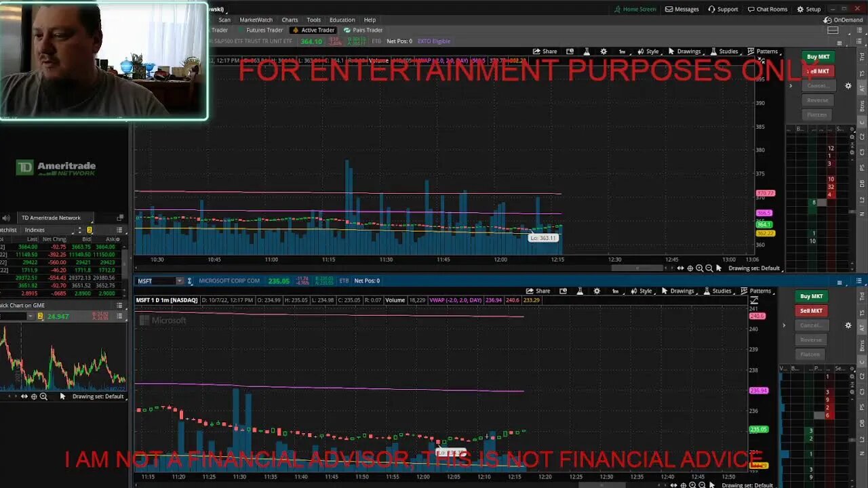Select the Active Trader subtab
Image resolution: width=868 pixels, height=488 pixels.
313,30
